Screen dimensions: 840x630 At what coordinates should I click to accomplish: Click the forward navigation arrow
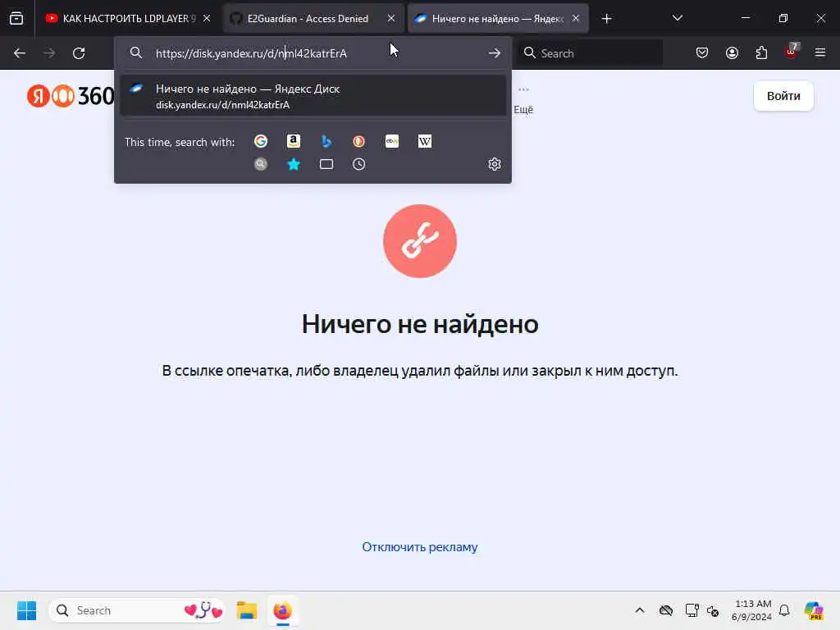pos(49,53)
